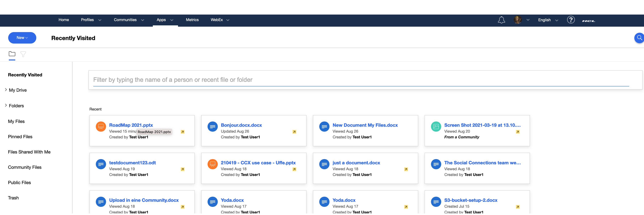
Task: Open Community Files in sidebar
Action: click(x=25, y=168)
